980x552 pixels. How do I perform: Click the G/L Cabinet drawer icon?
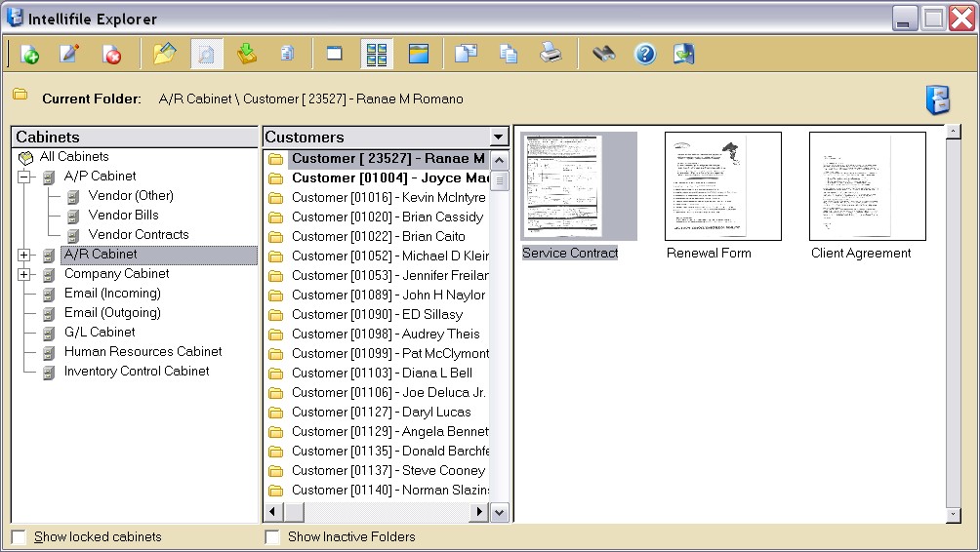pyautogui.click(x=49, y=334)
